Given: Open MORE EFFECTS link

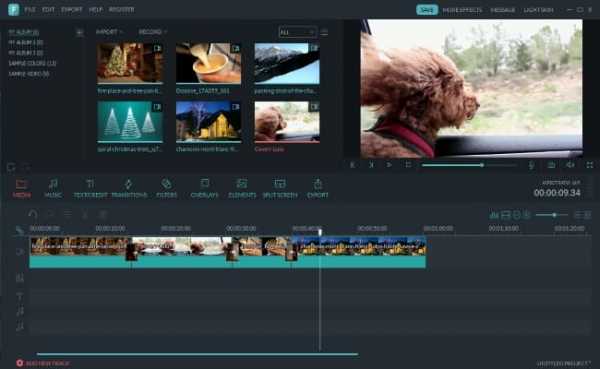Looking at the screenshot, I should point(462,10).
